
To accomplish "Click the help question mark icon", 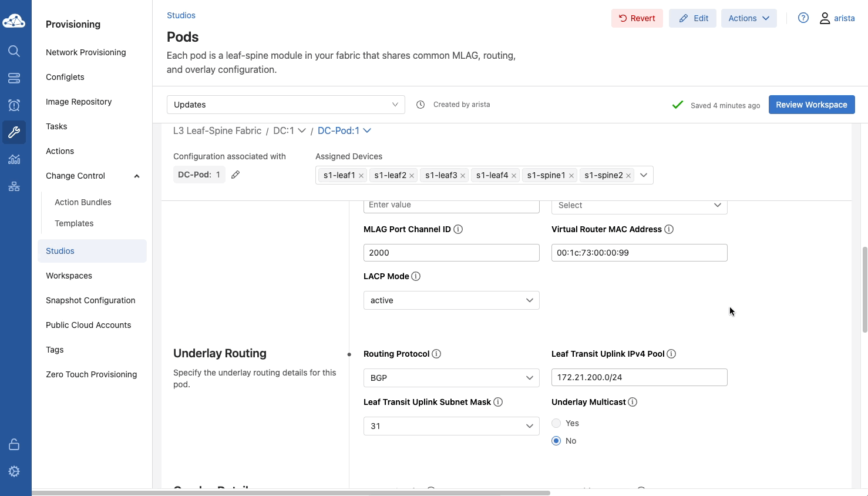I will pos(803,18).
